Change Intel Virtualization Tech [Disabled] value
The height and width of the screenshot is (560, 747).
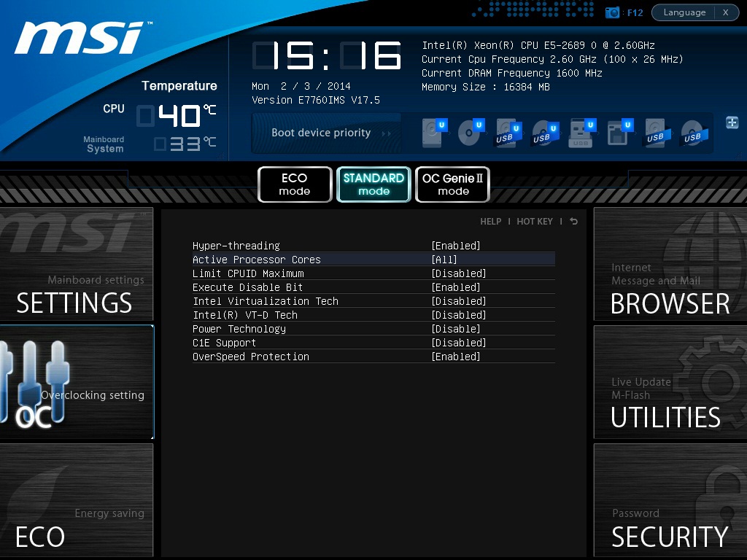click(459, 301)
